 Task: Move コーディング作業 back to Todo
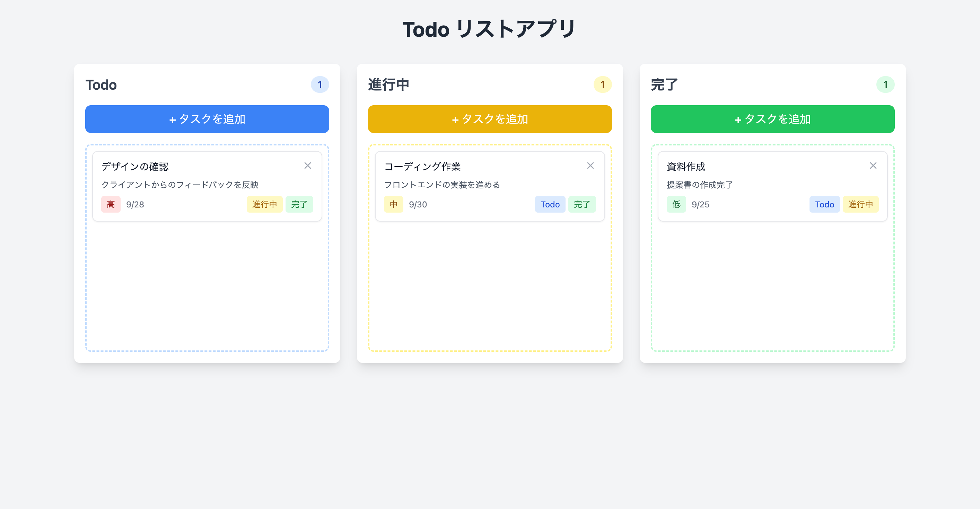[550, 204]
